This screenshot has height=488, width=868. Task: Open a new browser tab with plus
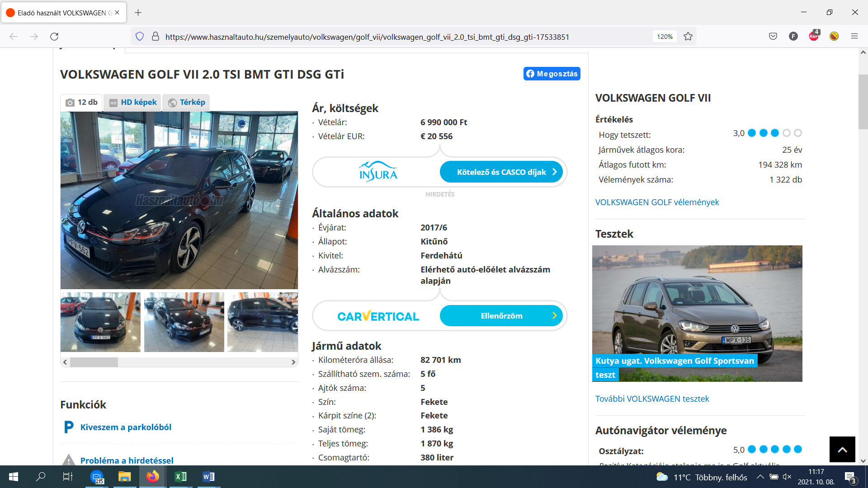[x=138, y=13]
